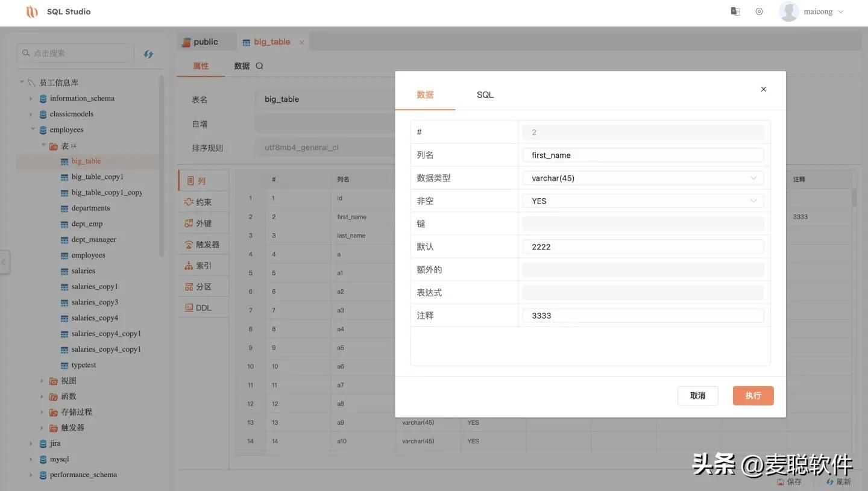Open the 数据类型 varchar(45) dropdown
The height and width of the screenshot is (491, 868).
point(643,178)
